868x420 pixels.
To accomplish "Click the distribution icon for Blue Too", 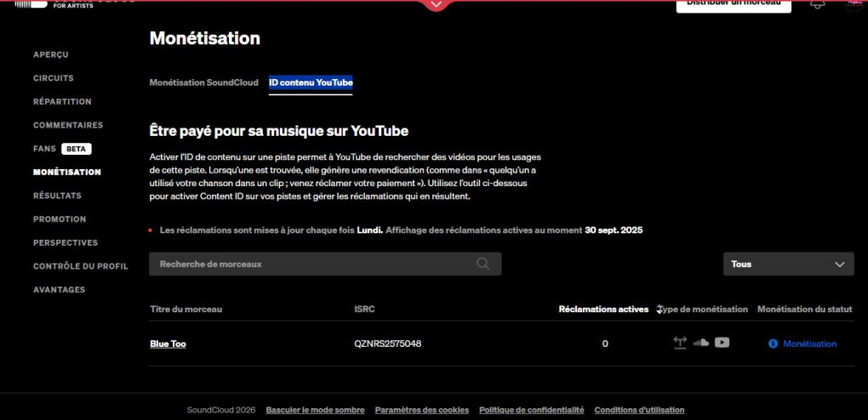I will (x=680, y=343).
